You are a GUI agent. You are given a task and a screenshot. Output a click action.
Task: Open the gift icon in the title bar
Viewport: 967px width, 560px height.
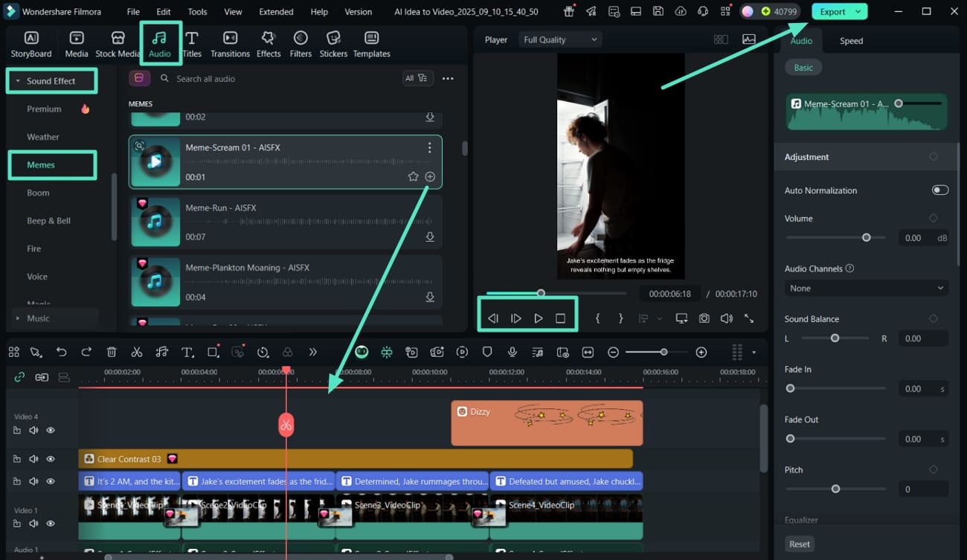pos(569,12)
